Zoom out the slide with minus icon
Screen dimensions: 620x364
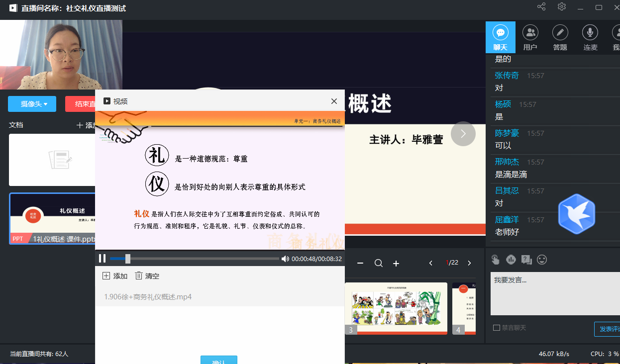click(360, 263)
